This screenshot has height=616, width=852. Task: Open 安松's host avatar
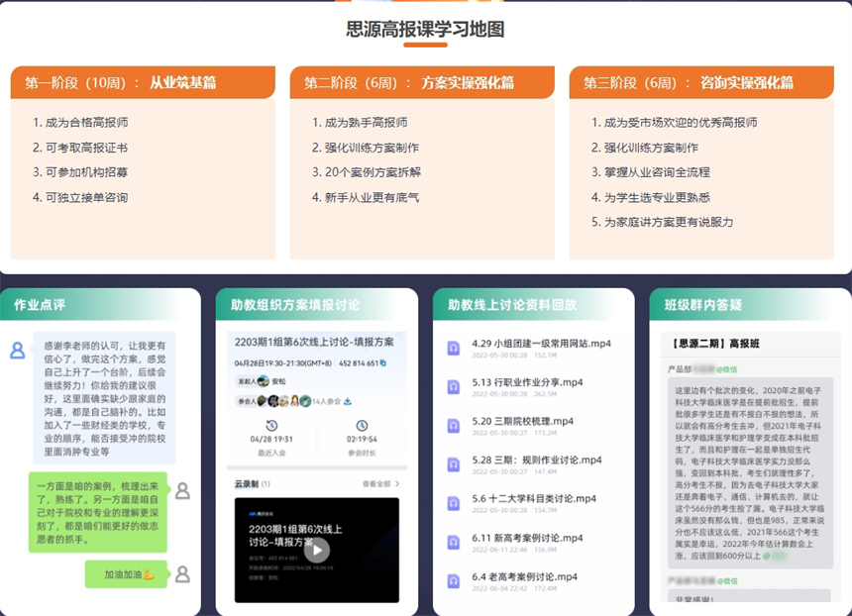(x=262, y=380)
